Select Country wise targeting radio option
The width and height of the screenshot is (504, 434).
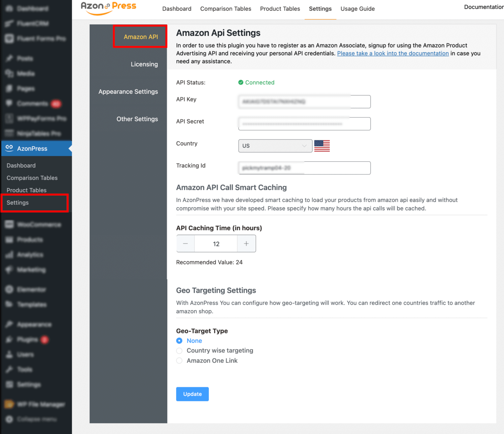pyautogui.click(x=179, y=351)
